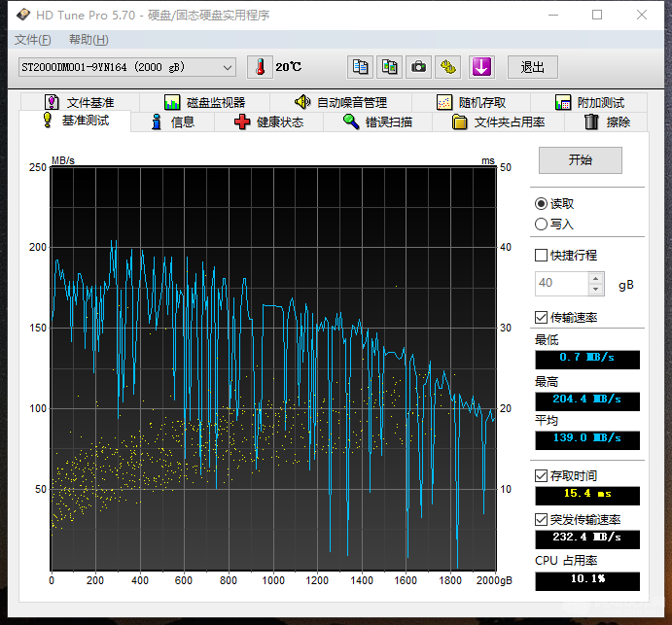Maximize the HD Tune Pro window

(597, 15)
